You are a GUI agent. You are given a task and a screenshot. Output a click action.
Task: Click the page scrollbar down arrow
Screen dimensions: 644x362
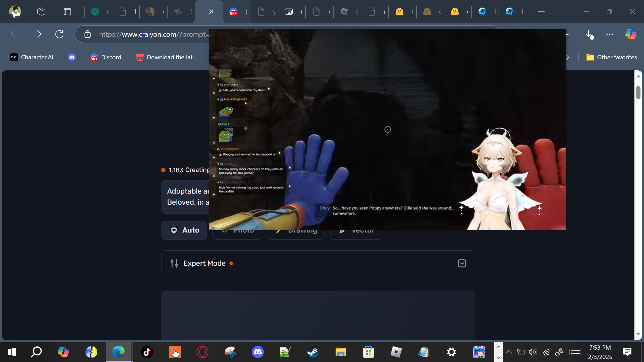click(x=638, y=334)
